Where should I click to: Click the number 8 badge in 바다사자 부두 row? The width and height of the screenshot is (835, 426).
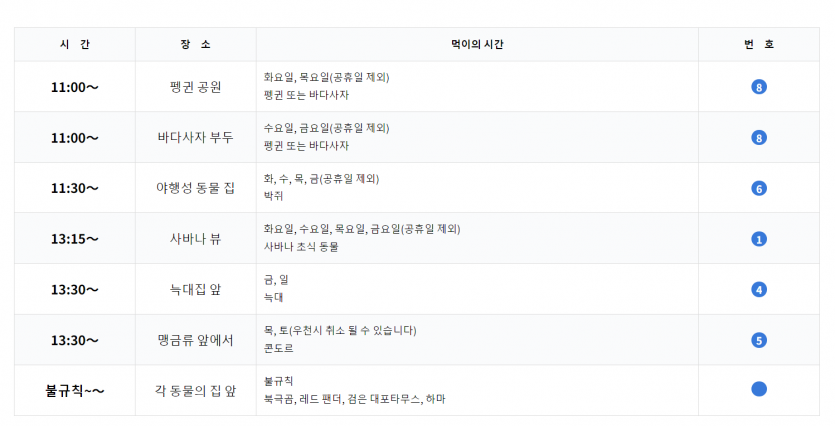click(759, 138)
